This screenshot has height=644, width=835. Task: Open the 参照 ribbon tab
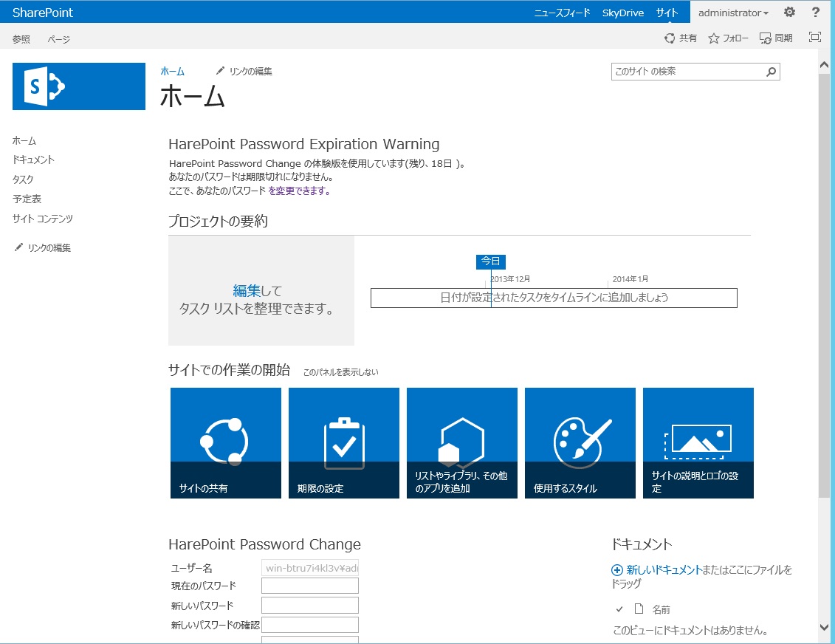pos(21,39)
